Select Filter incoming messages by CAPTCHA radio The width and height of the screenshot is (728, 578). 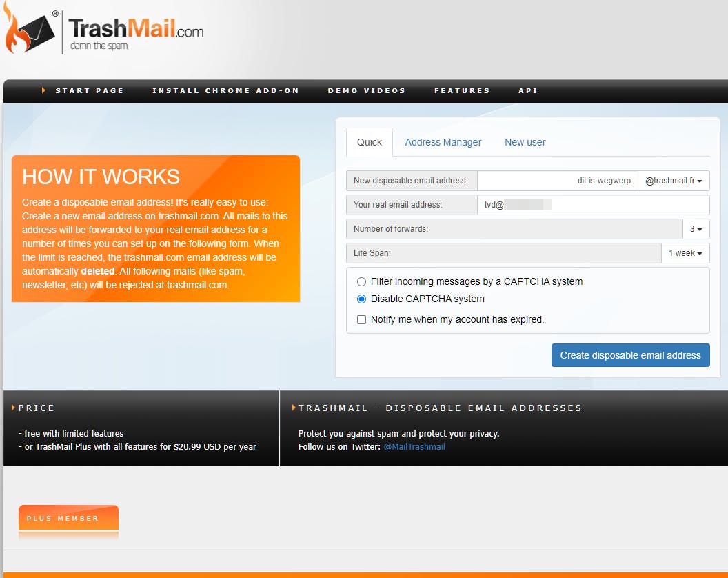point(361,281)
